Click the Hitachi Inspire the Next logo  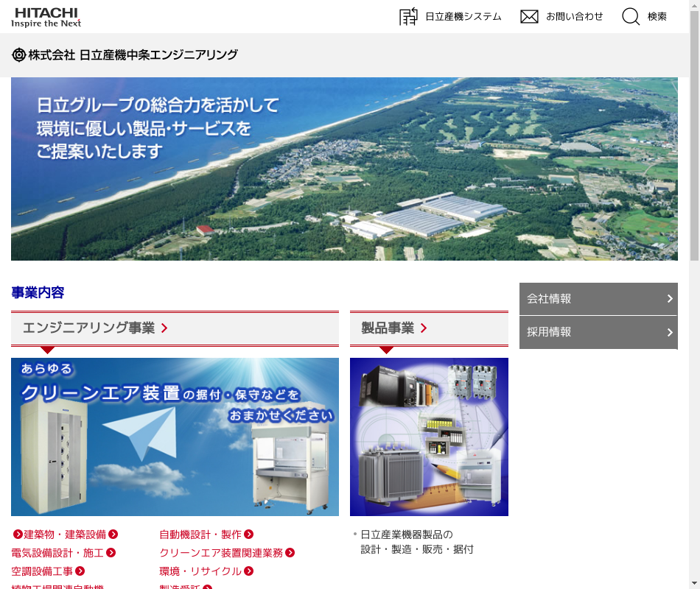coord(46,17)
